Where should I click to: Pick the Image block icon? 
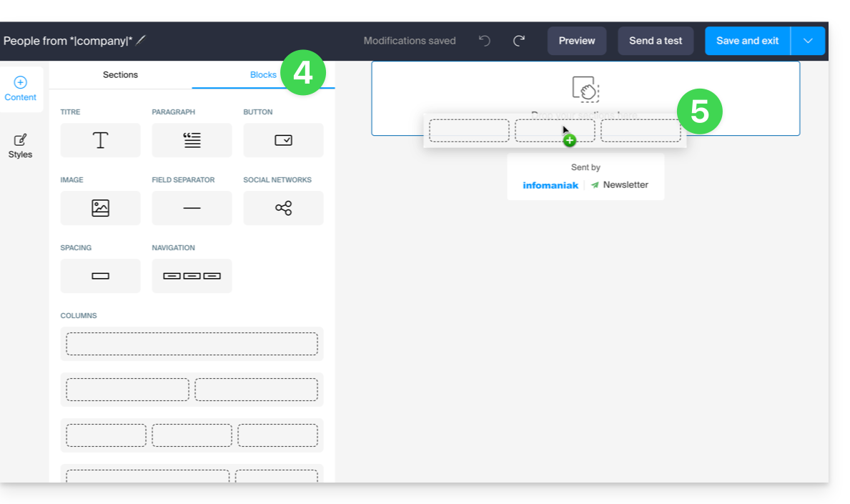pyautogui.click(x=100, y=208)
